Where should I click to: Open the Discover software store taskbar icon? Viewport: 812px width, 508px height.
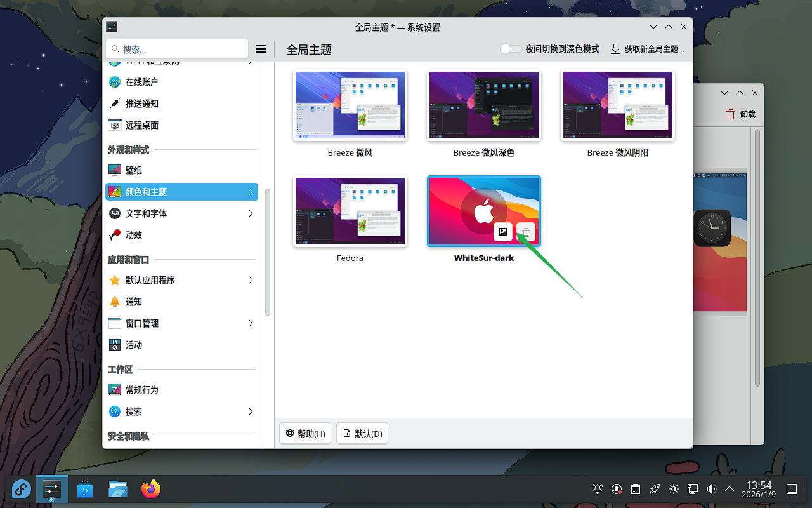click(85, 489)
